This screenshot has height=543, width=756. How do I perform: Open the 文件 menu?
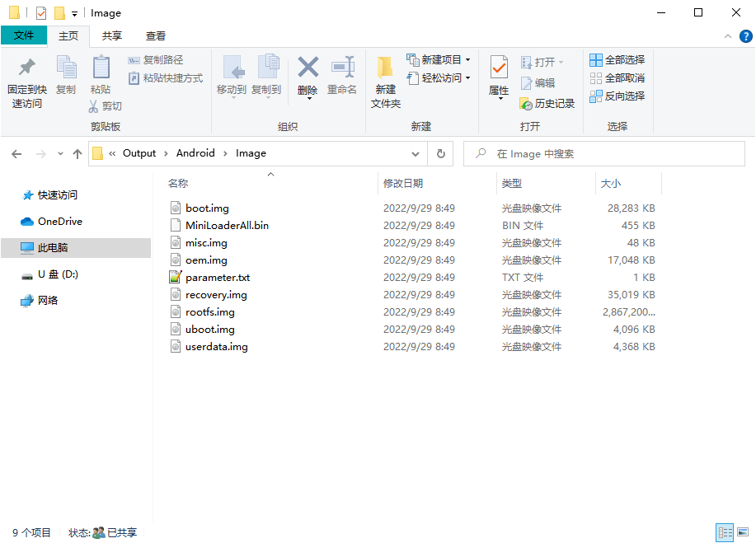click(24, 36)
